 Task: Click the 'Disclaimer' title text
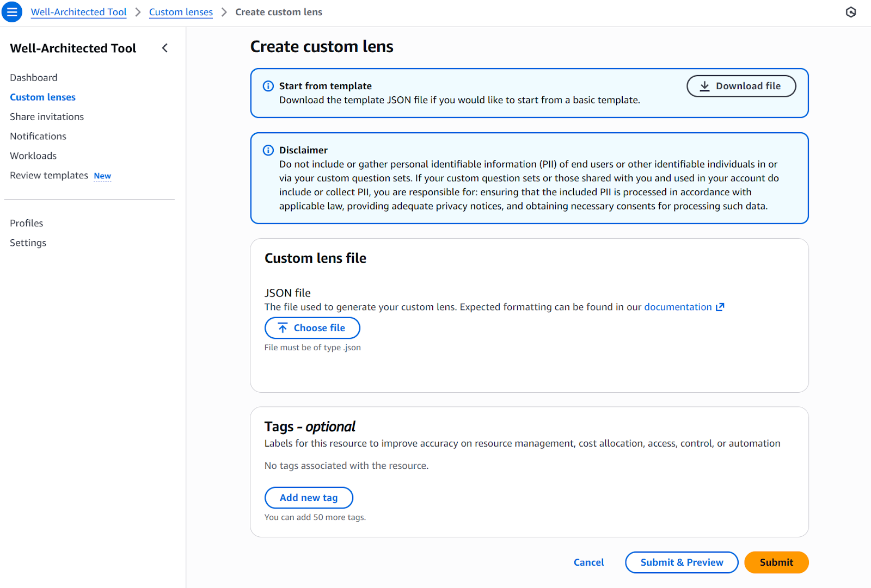[x=303, y=150]
